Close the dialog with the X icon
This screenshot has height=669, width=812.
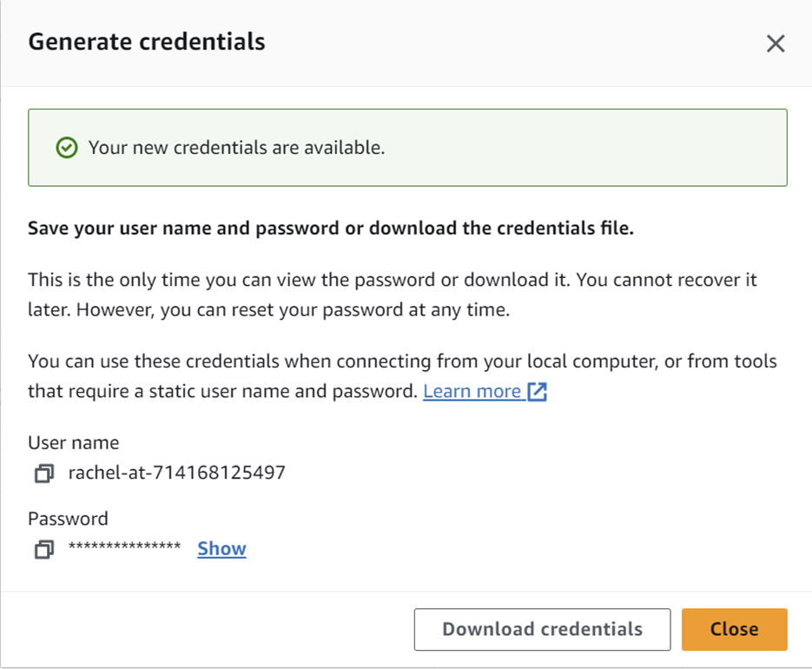tap(776, 43)
